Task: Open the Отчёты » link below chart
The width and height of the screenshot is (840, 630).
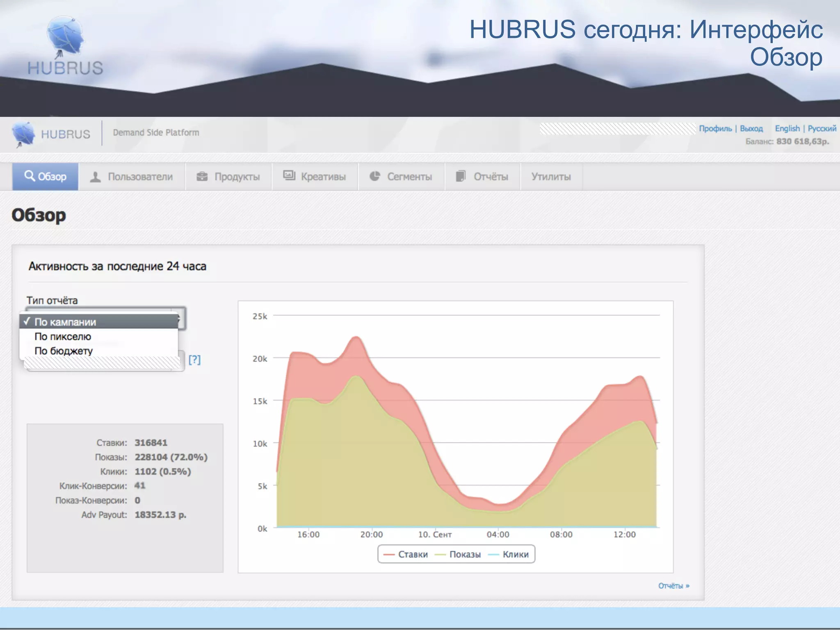Action: pyautogui.click(x=674, y=586)
